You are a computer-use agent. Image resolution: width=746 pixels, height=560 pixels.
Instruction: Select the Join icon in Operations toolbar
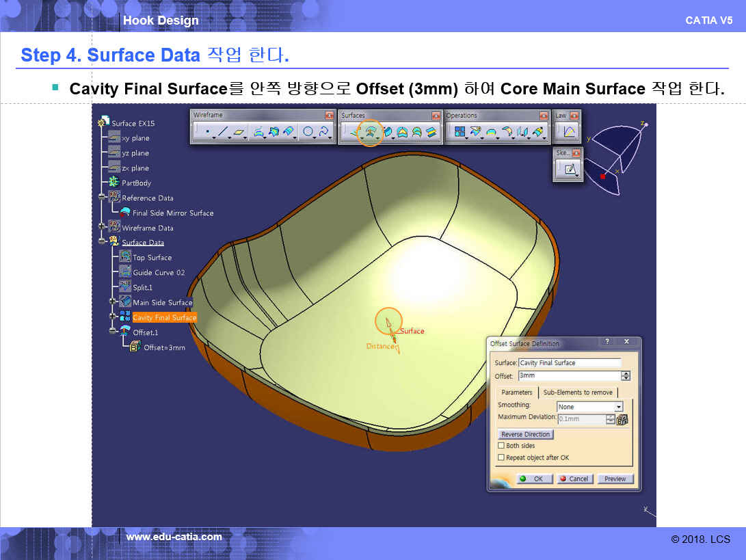pyautogui.click(x=460, y=132)
